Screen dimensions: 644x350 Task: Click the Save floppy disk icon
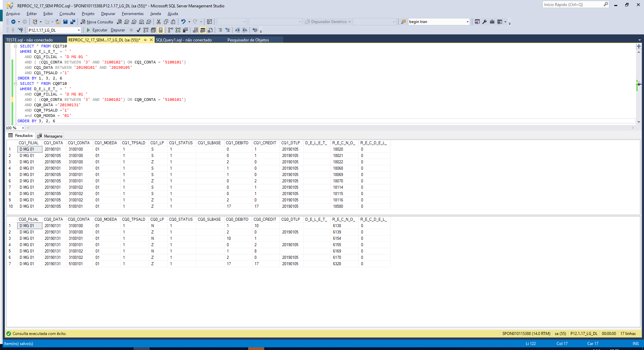(x=65, y=22)
